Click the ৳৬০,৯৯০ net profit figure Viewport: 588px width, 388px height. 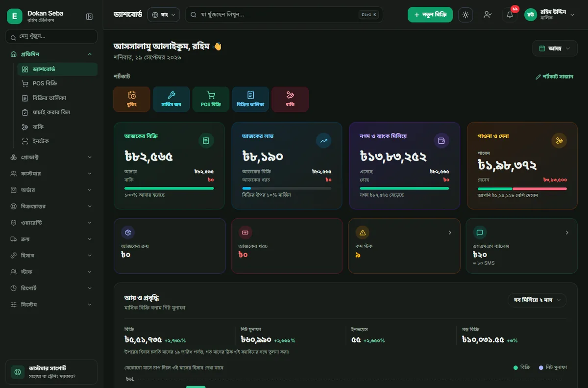click(x=257, y=339)
